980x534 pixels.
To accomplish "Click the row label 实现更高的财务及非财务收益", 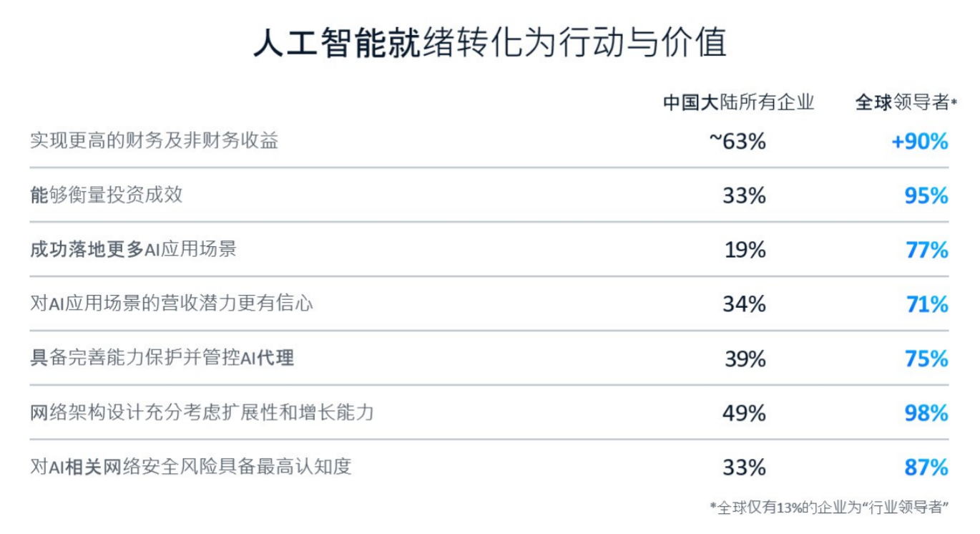I will click(154, 140).
